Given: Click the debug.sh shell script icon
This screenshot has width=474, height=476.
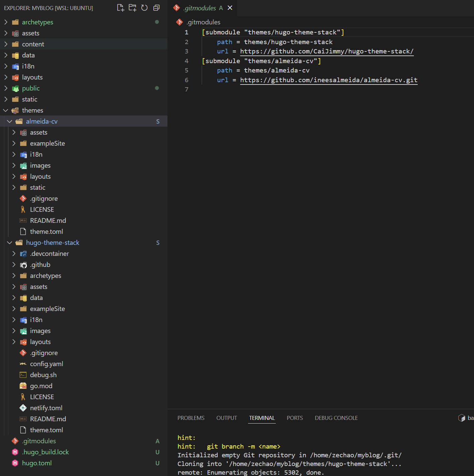Looking at the screenshot, I should [x=23, y=375].
